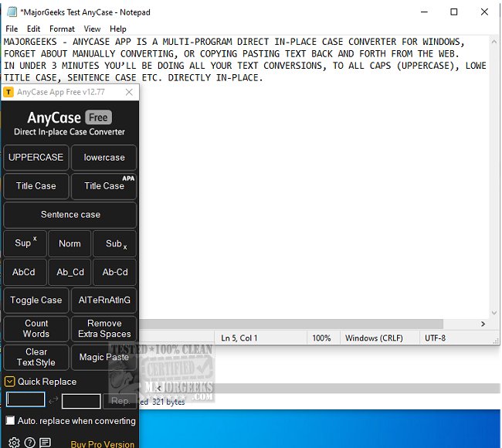The image size is (502, 448).
Task: Click the Norm normal text button
Action: pos(70,243)
